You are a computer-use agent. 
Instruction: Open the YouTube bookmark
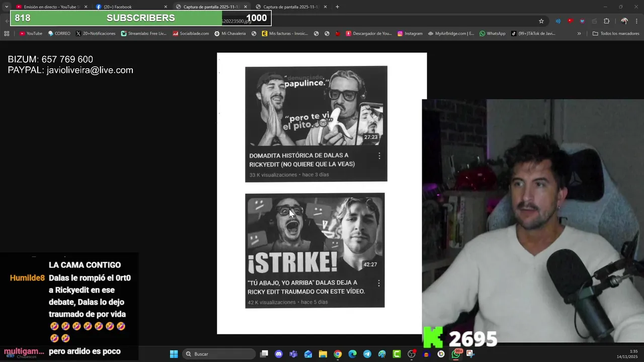pos(31,34)
